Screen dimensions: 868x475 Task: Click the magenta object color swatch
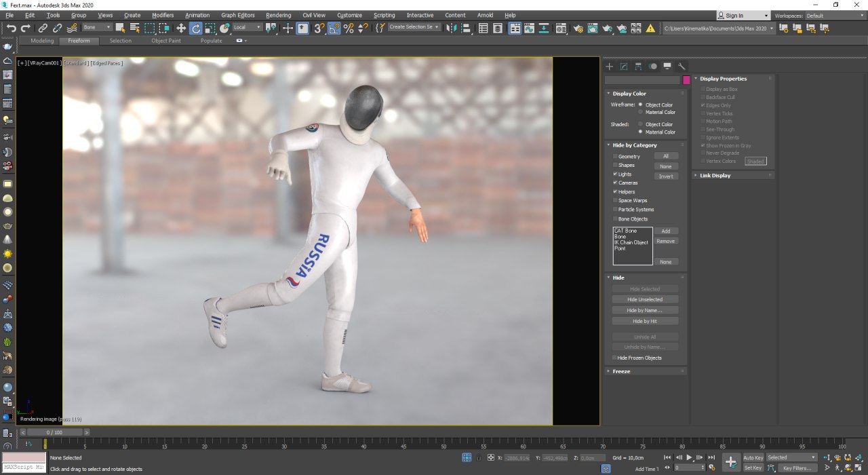(x=686, y=80)
